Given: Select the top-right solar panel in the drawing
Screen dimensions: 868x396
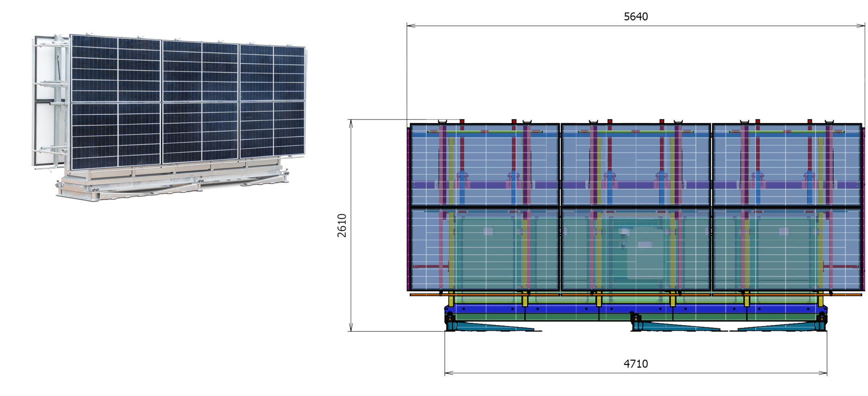Looking at the screenshot, I should click(786, 164).
